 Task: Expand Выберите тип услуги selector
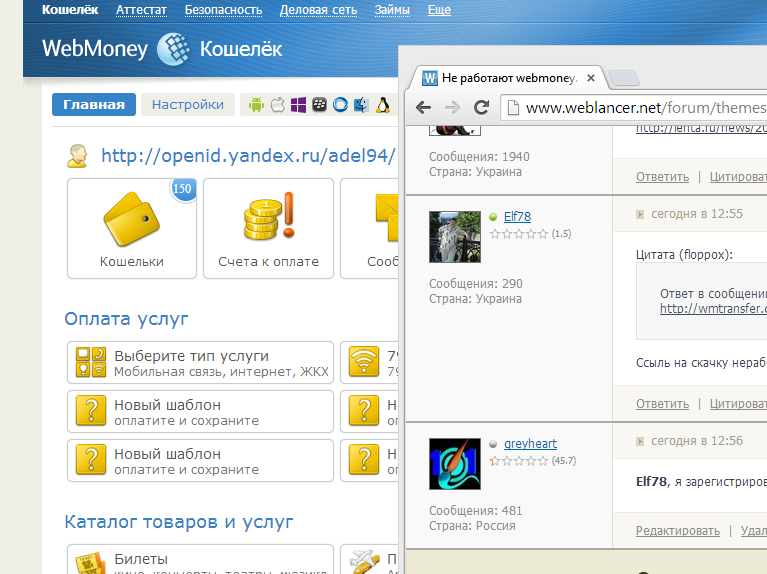coord(200,363)
